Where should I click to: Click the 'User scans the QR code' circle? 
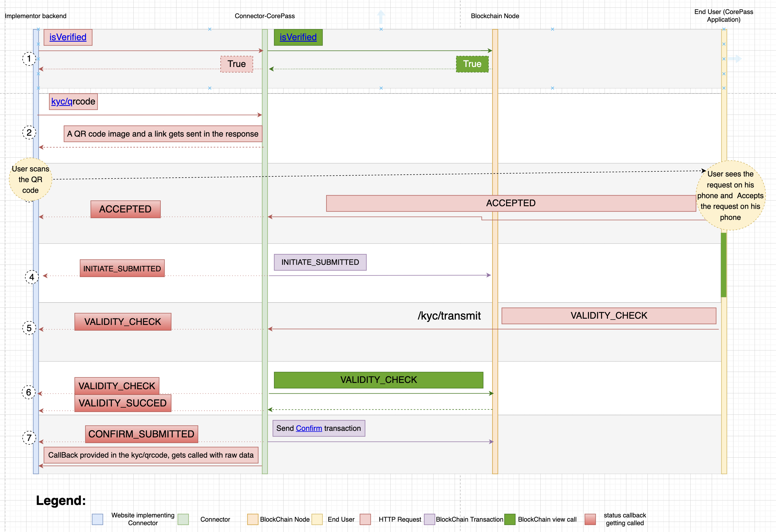tap(30, 180)
